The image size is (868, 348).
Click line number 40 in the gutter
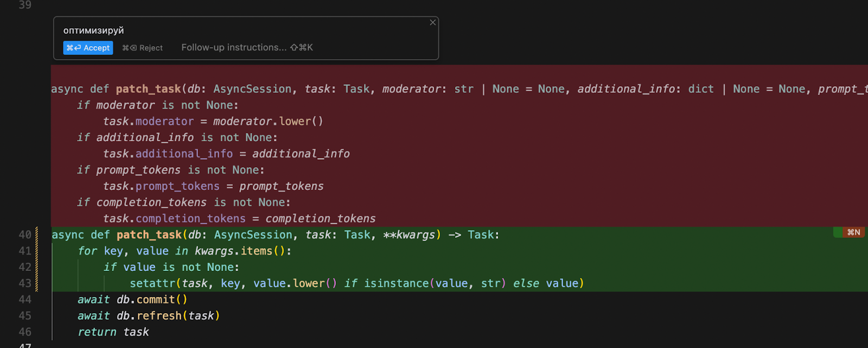(25, 235)
